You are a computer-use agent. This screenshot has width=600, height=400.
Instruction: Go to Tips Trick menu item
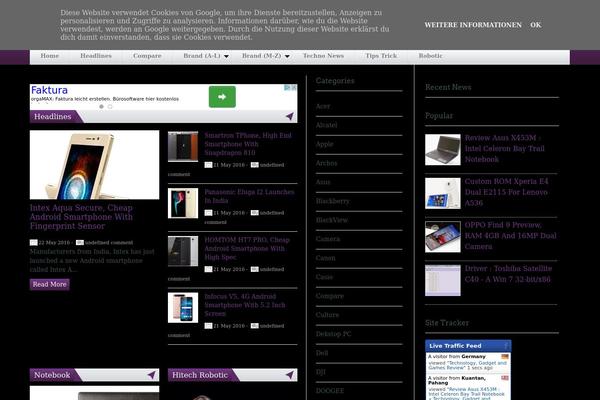click(x=381, y=56)
